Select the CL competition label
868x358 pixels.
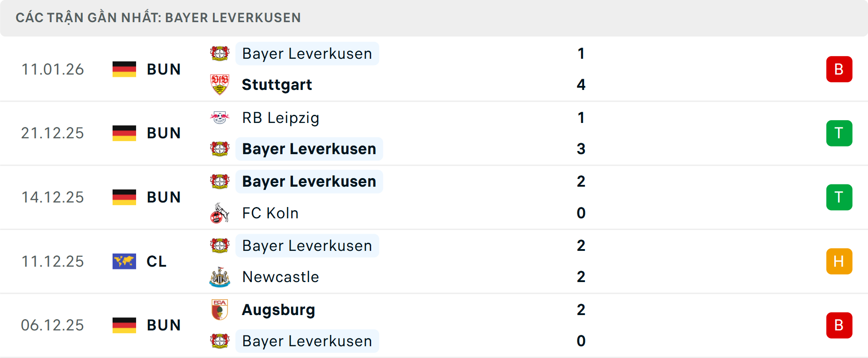[x=156, y=261]
